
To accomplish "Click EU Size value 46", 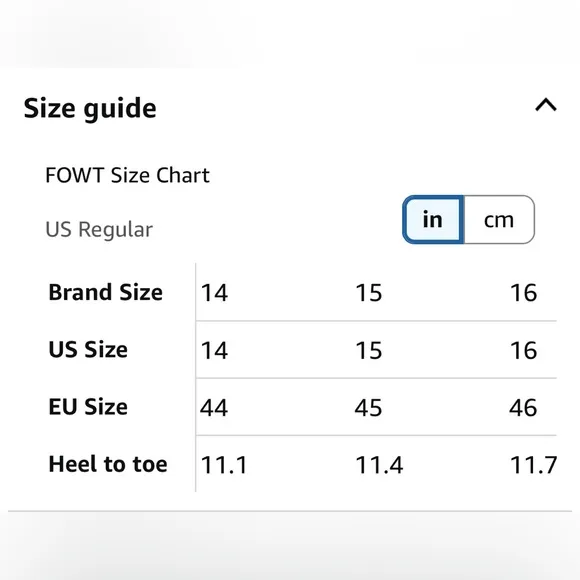I will point(523,408).
